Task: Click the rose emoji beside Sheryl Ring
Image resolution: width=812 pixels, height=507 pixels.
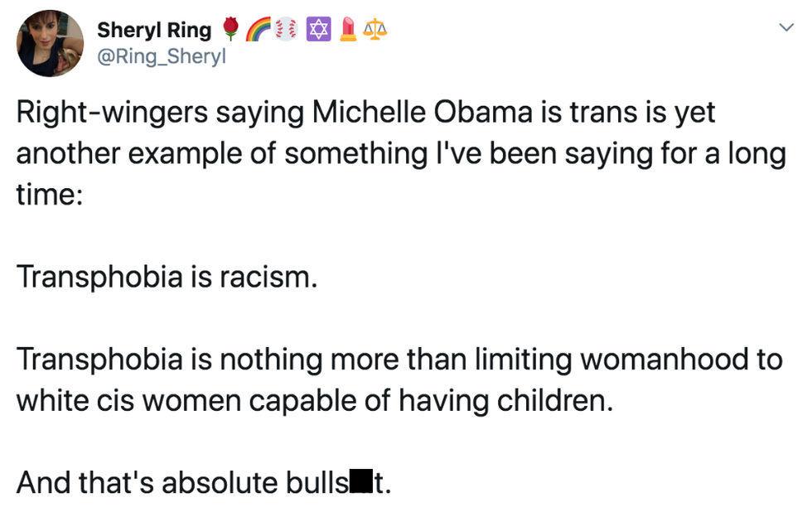Action: [231, 31]
